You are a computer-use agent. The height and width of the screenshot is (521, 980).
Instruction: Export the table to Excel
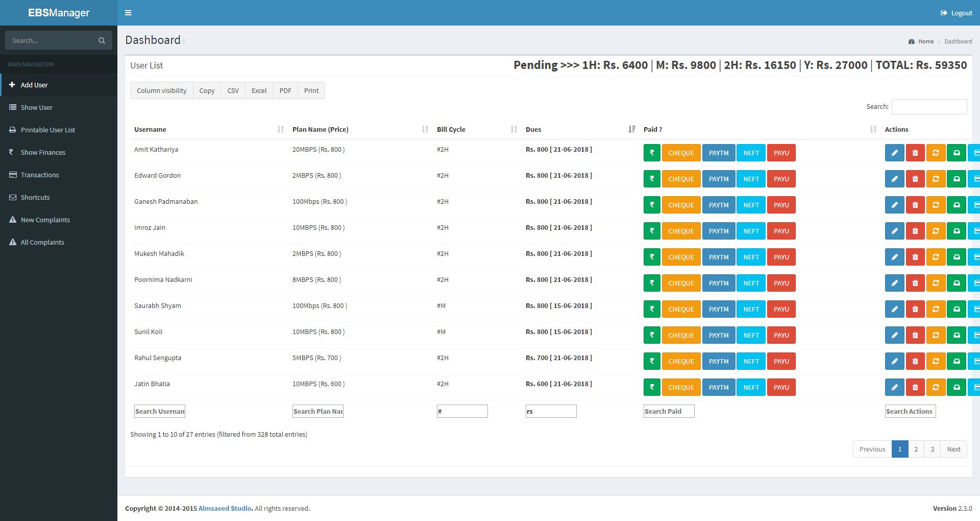pyautogui.click(x=259, y=90)
